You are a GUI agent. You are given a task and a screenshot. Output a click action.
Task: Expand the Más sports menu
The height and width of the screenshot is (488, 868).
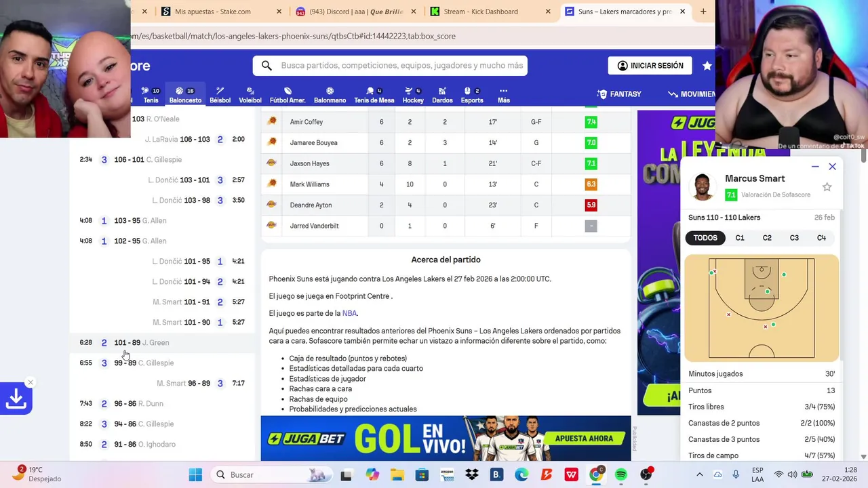pyautogui.click(x=503, y=95)
